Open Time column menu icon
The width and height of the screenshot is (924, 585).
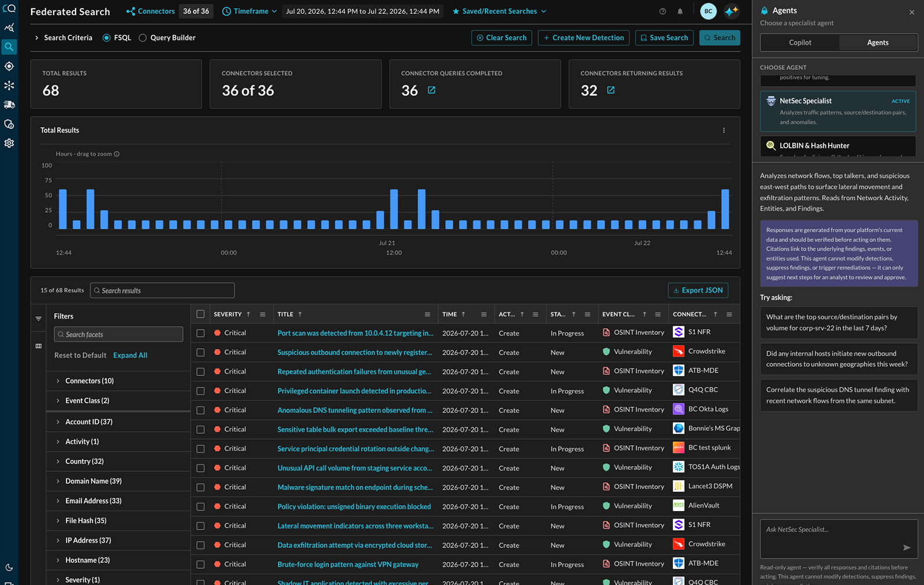click(484, 314)
